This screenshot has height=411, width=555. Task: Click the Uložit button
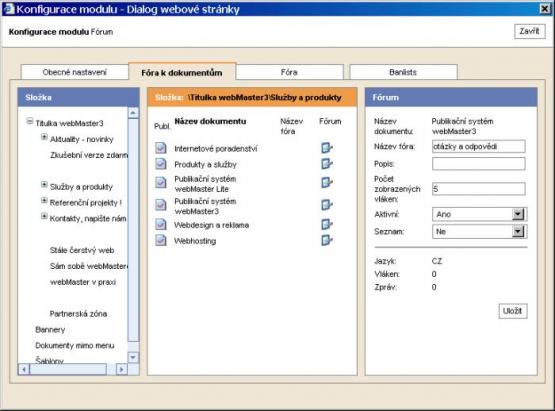click(513, 311)
